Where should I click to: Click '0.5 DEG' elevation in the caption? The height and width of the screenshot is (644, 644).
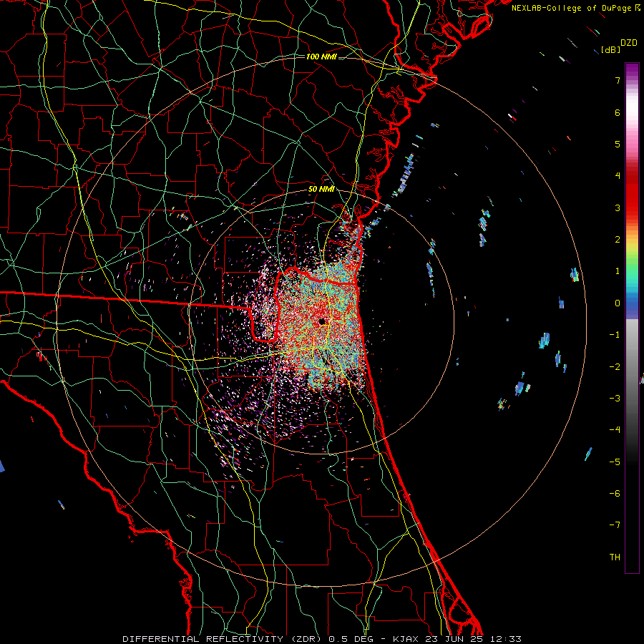tap(351, 639)
